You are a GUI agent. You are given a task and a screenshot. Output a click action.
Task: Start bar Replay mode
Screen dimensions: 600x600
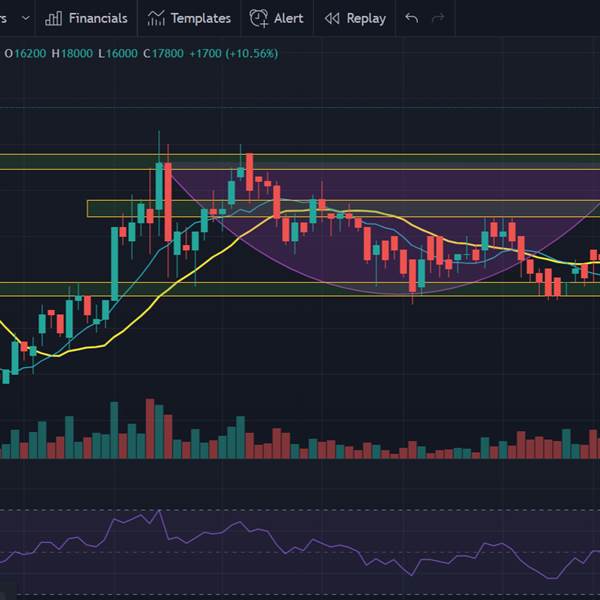[355, 18]
